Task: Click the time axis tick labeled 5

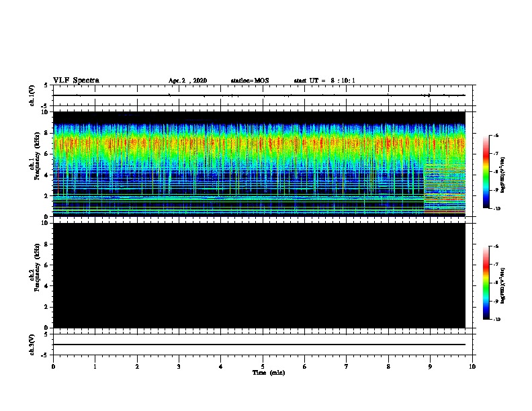Action: 263,367
